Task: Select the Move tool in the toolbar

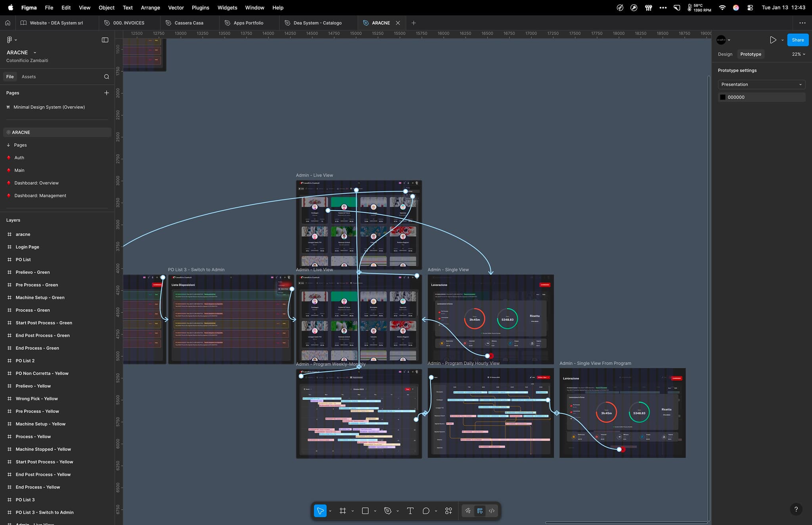Action: pos(320,511)
